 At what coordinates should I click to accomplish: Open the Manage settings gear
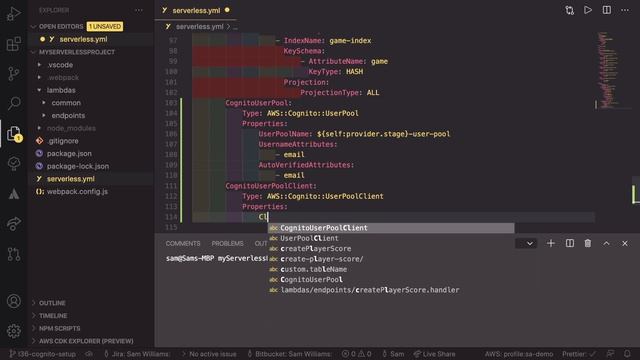(14, 331)
